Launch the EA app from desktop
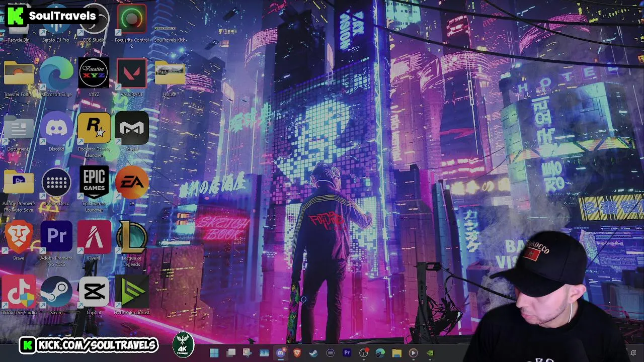Image resolution: width=644 pixels, height=362 pixels. click(132, 186)
